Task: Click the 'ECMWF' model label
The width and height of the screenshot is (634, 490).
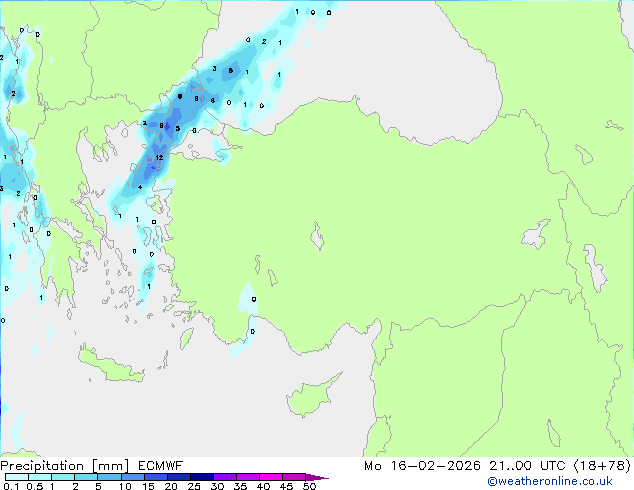Action: point(161,466)
